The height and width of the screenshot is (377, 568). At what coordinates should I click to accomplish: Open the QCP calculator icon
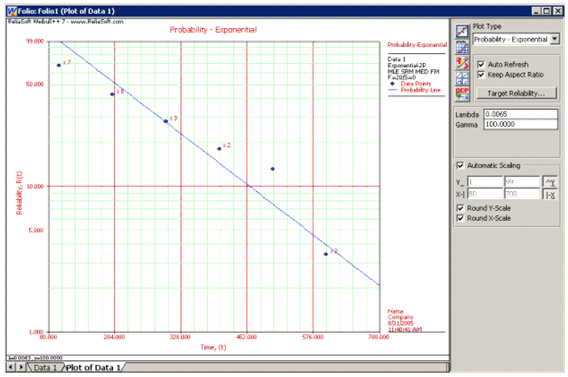[462, 93]
